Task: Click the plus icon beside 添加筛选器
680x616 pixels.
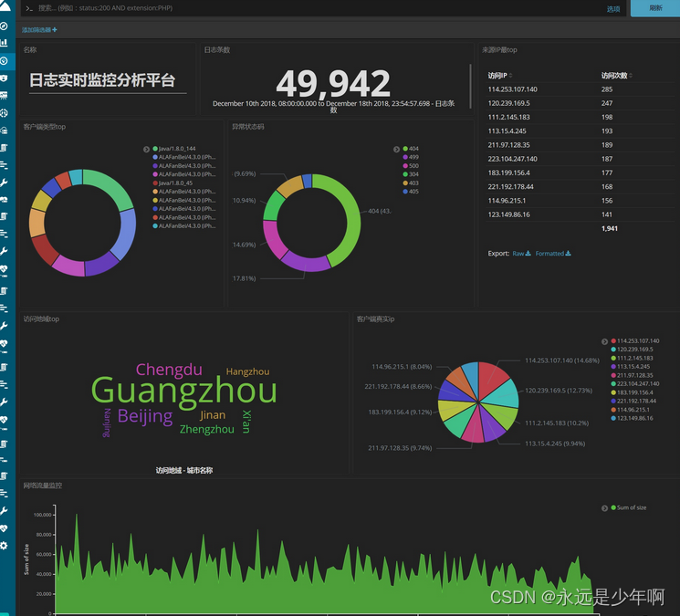Action: [x=55, y=30]
